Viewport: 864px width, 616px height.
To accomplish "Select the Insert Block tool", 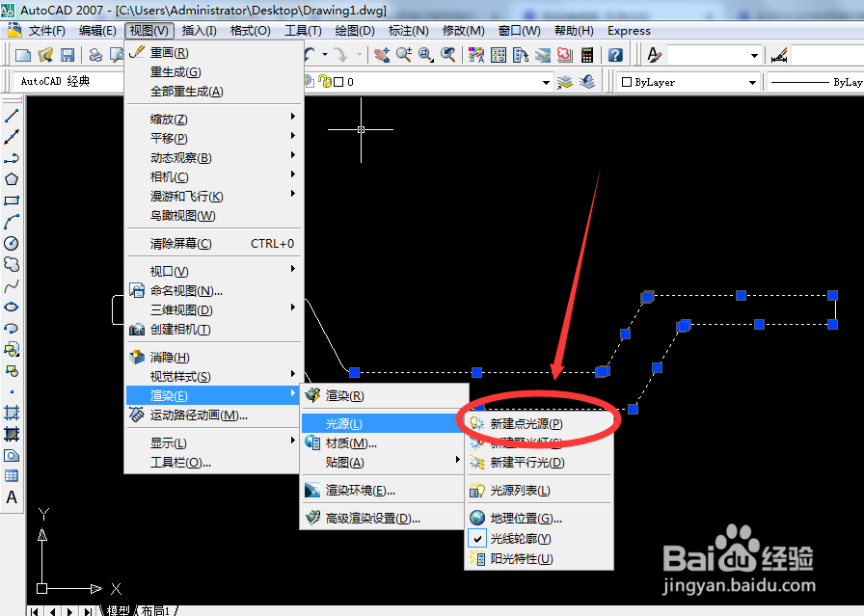I will [x=12, y=349].
